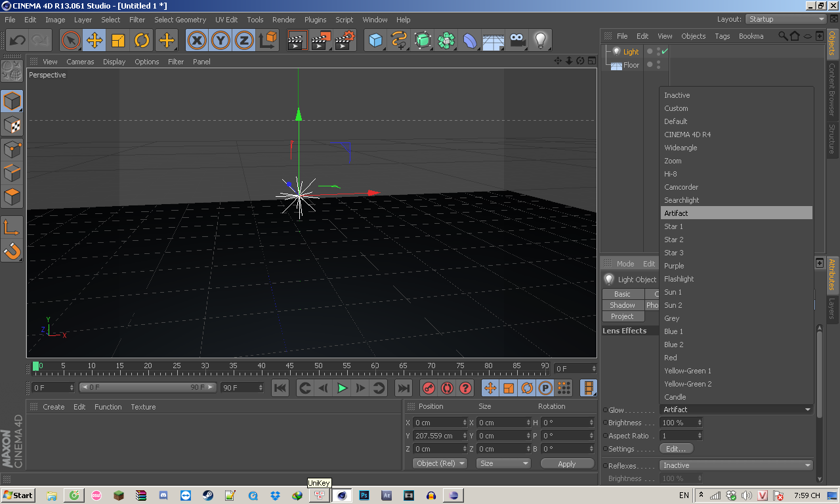Select the Move tool in top toolbar
Screen dimensions: 840x504
coord(94,41)
